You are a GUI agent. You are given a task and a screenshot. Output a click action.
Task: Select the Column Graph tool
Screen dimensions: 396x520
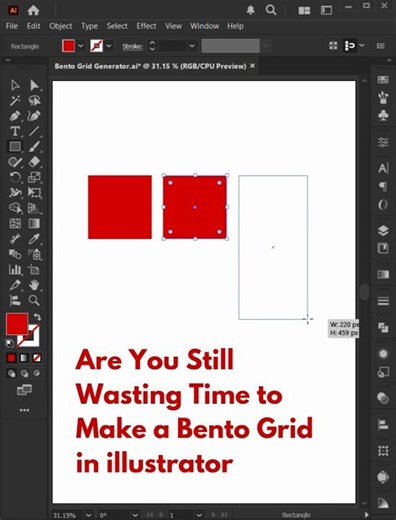tap(15, 269)
